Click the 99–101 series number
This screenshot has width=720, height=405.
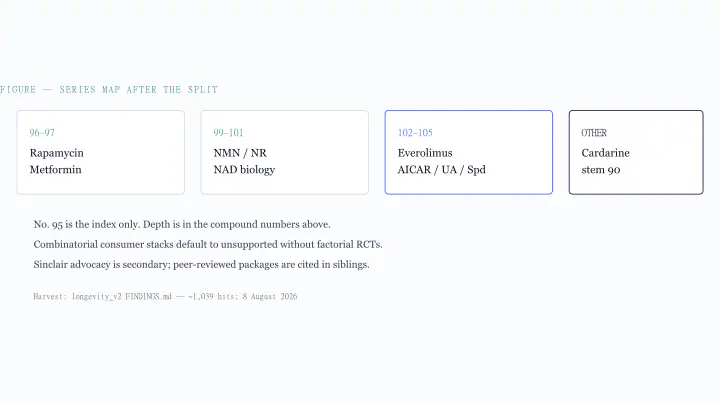tap(228, 133)
